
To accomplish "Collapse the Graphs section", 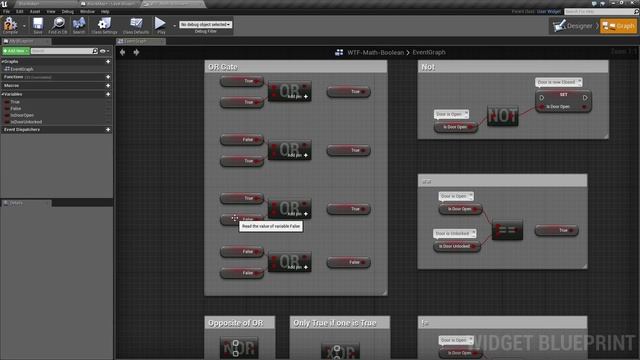I will (3, 62).
